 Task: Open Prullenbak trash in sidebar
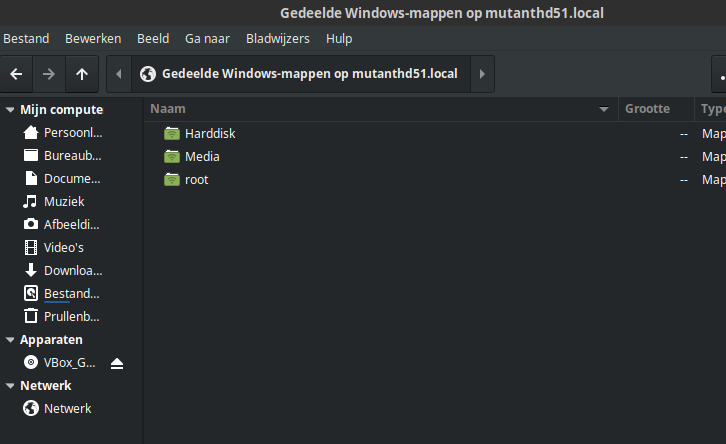click(x=71, y=316)
